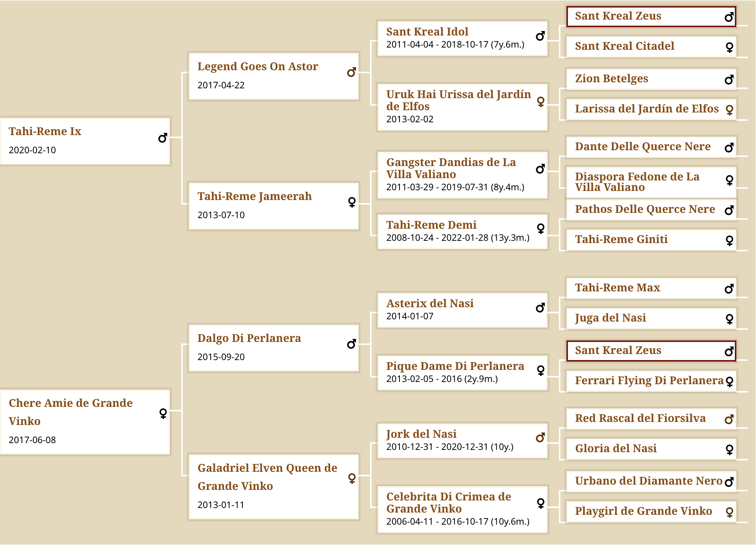Click highlighted Sant Kreal Zeus above Sant Kreal Citadel

[x=651, y=17]
